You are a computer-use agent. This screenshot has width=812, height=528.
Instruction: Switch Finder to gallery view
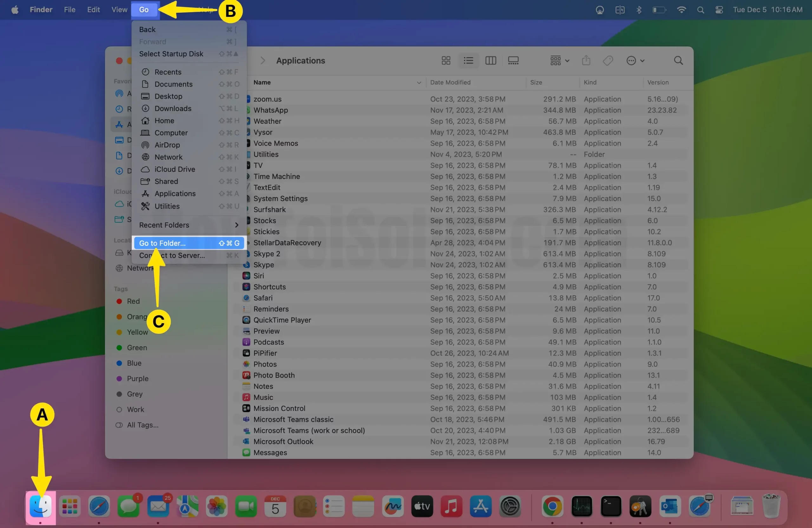513,61
